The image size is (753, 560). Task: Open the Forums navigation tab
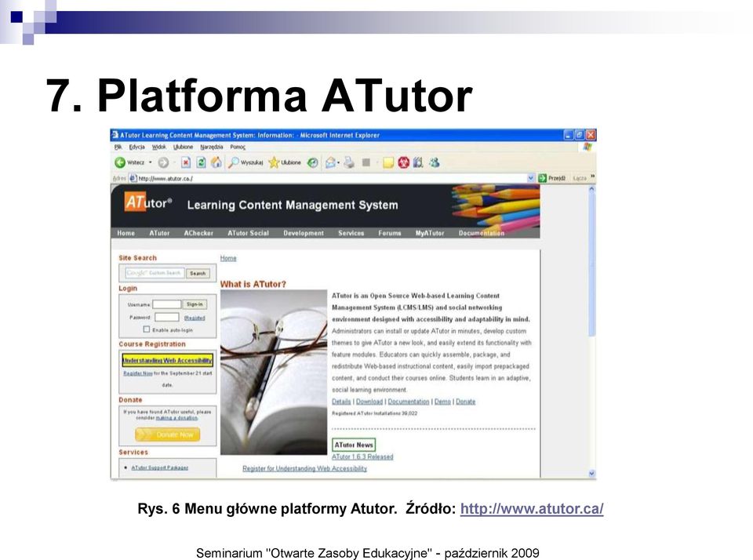(x=390, y=233)
